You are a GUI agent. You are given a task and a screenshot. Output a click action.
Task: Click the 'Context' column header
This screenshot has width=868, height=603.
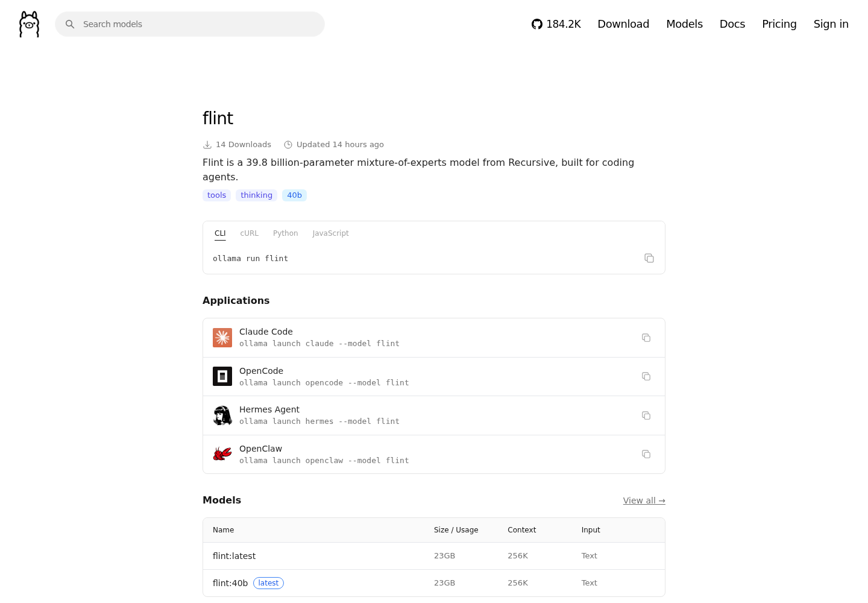pyautogui.click(x=521, y=530)
